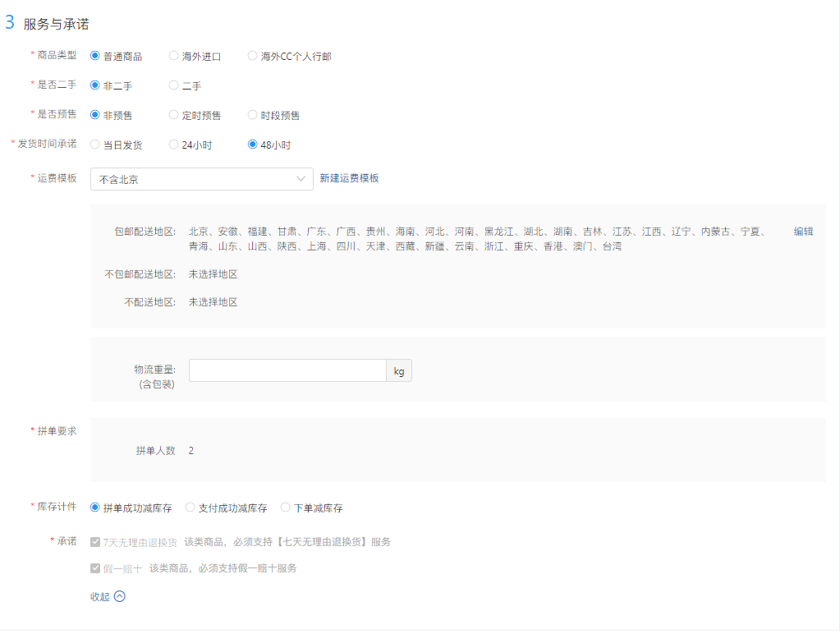Click 编辑 to edit delivery regions

pyautogui.click(x=803, y=232)
